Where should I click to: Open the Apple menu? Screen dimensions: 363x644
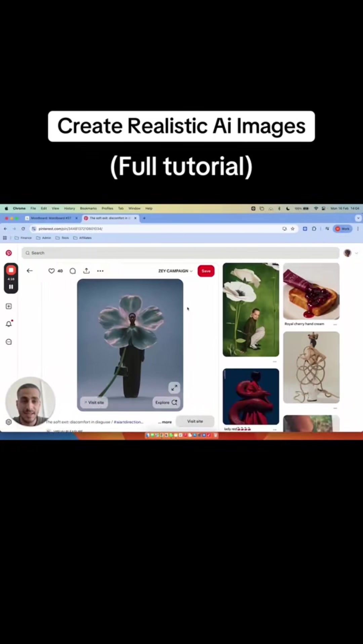coord(6,208)
